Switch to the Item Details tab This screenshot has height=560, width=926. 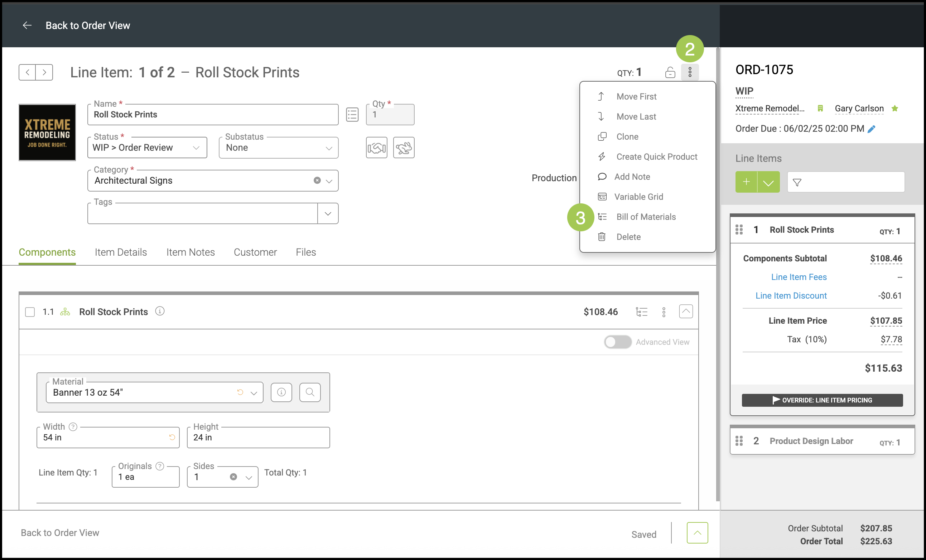(121, 252)
